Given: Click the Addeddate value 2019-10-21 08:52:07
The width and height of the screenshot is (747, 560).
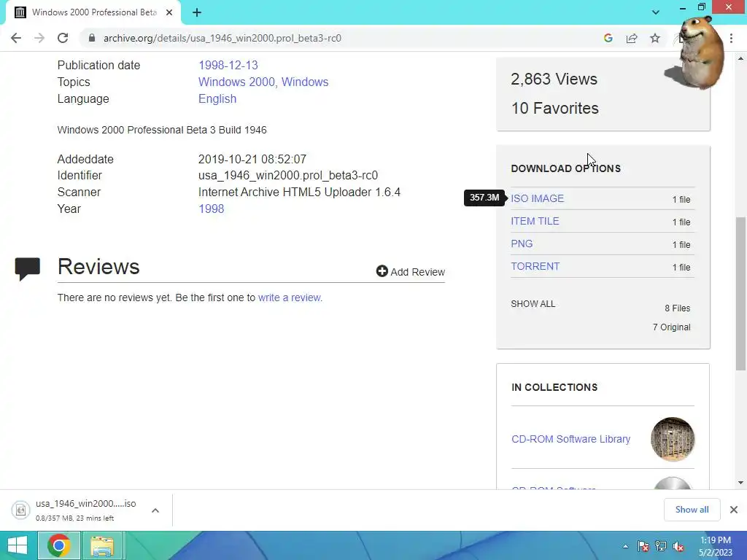Looking at the screenshot, I should 252,159.
